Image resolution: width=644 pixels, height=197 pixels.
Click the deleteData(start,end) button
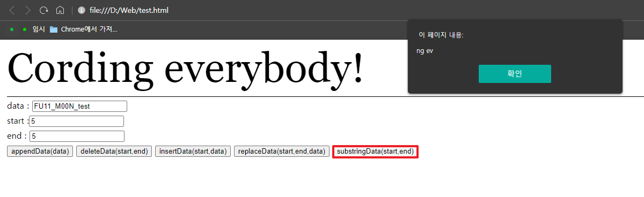pyautogui.click(x=114, y=151)
